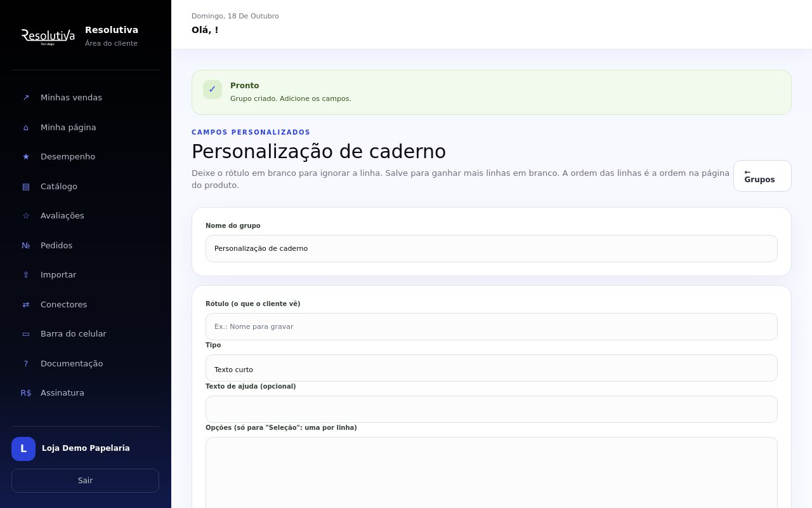Open Avaliações in the sidebar

(85, 216)
